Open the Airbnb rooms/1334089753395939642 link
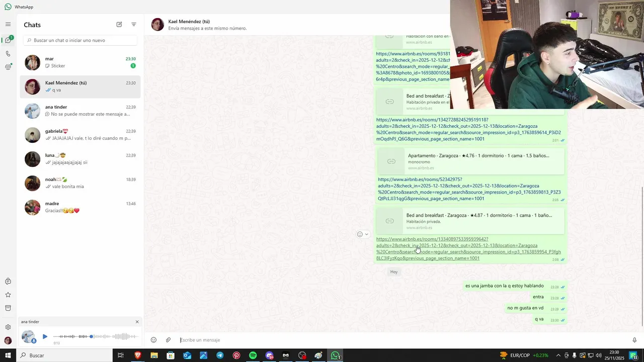Viewport: 644px width, 362px height. 468,248
